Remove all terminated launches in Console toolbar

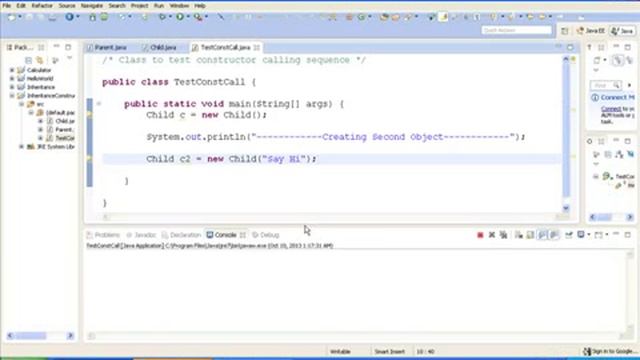pyautogui.click(x=504, y=235)
